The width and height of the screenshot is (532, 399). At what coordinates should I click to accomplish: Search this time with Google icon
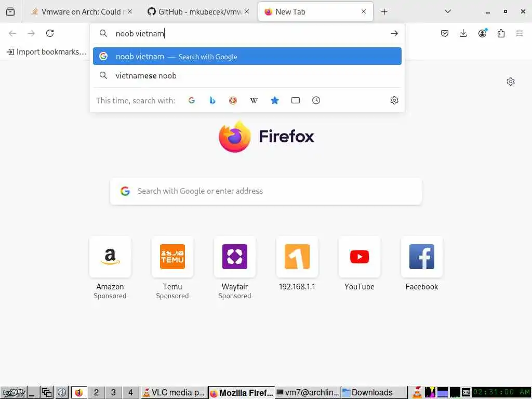[x=192, y=100]
